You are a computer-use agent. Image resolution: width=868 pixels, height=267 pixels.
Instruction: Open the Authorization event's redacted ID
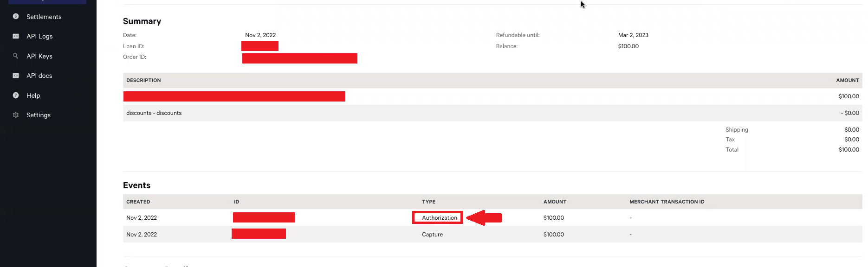click(x=264, y=217)
